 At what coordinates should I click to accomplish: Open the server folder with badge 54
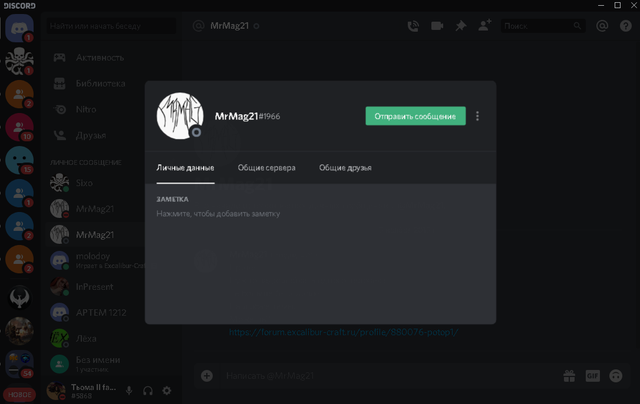point(19,364)
